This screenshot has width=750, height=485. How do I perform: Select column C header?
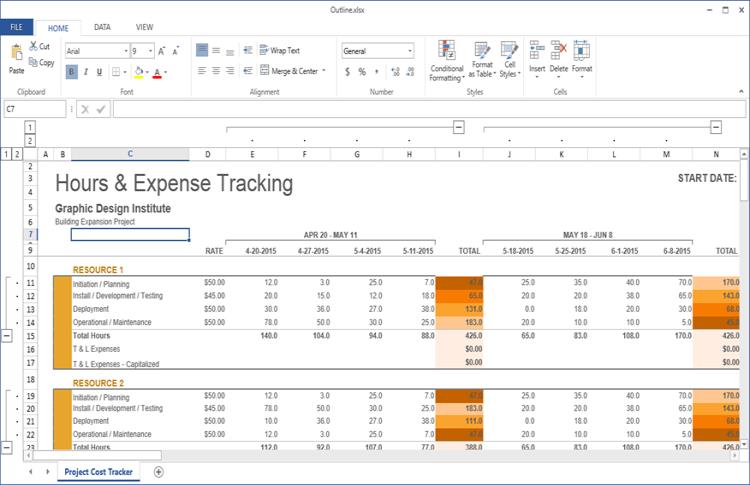click(130, 154)
